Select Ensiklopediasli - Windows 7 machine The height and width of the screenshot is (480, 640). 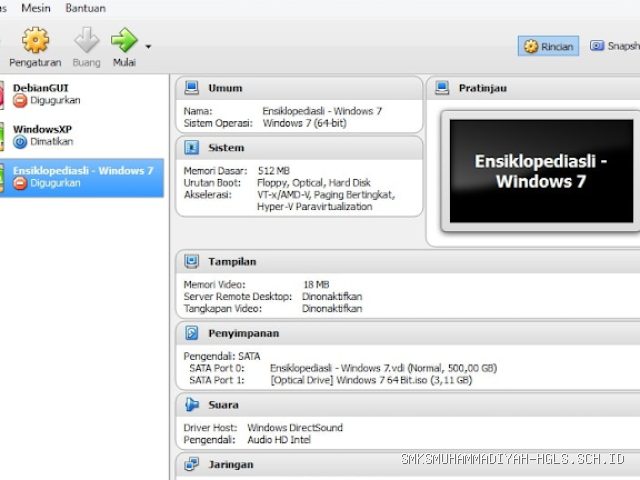point(82,178)
